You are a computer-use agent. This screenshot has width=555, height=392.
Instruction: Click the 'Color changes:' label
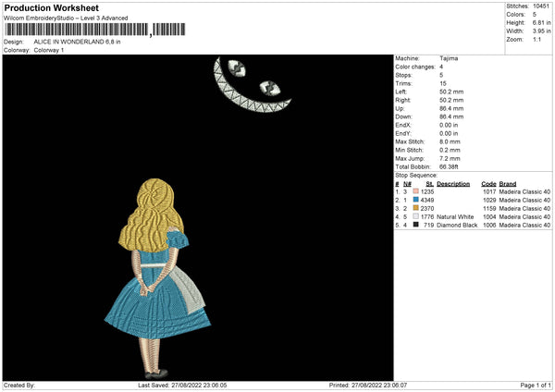click(x=415, y=67)
